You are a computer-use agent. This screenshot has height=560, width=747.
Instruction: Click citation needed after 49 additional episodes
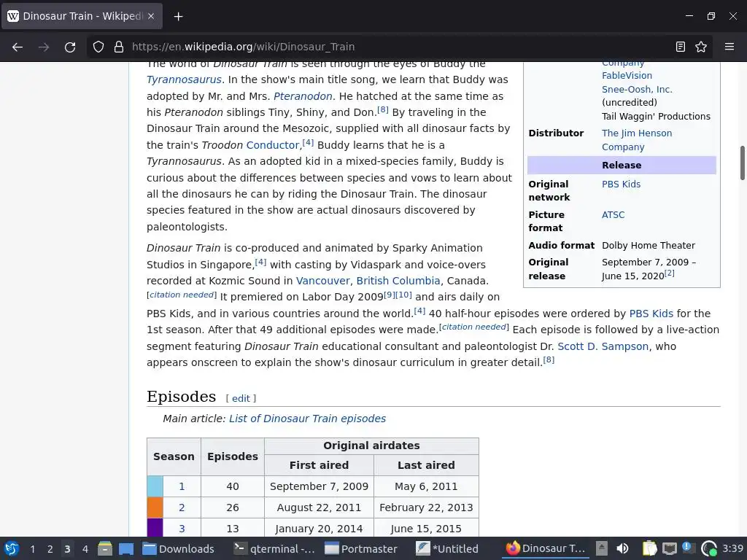(x=473, y=327)
